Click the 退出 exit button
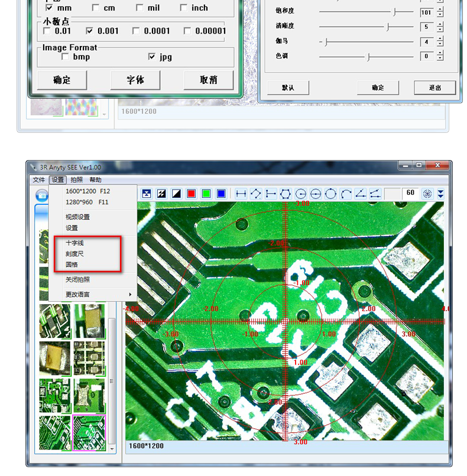 (x=435, y=88)
